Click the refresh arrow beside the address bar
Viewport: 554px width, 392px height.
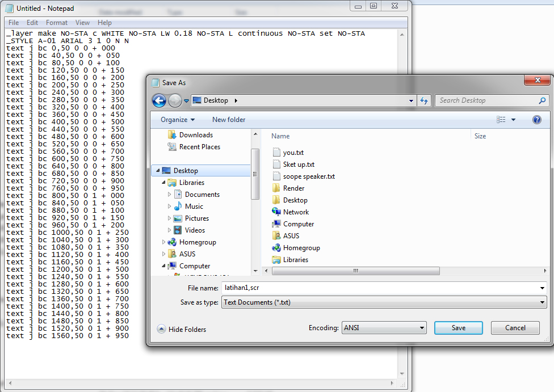424,100
